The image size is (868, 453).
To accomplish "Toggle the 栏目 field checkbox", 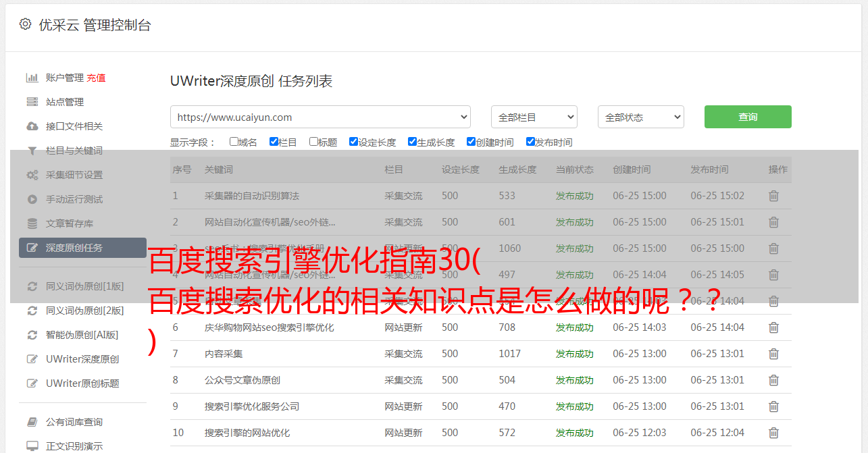I will [x=274, y=142].
